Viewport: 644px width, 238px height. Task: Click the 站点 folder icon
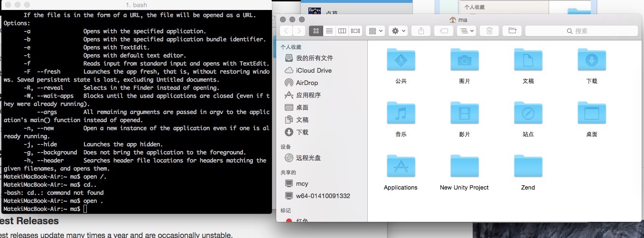[528, 113]
